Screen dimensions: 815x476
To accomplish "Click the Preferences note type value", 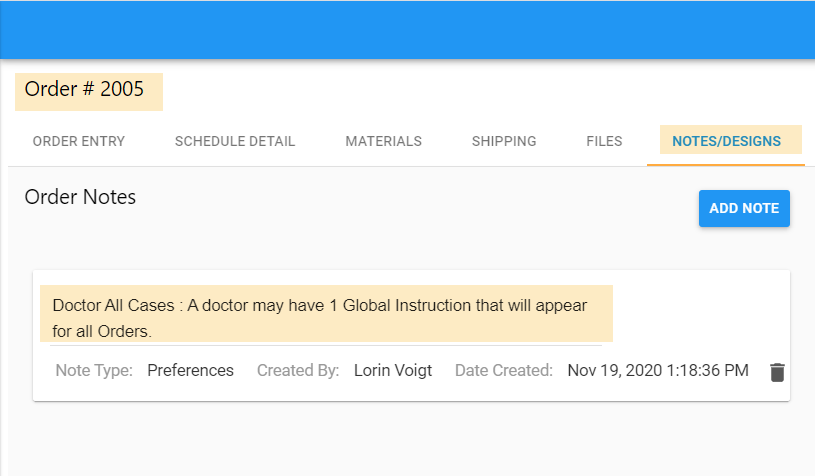I will coord(190,371).
